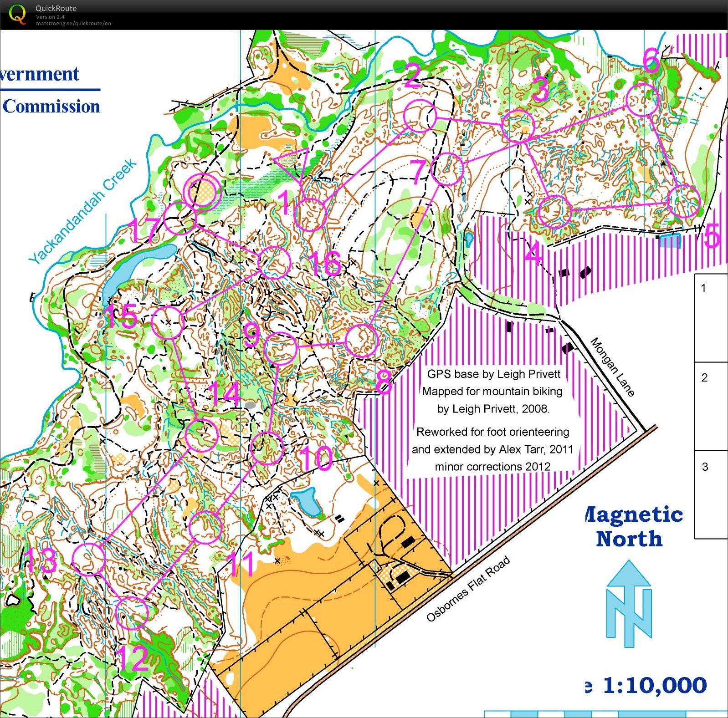Select control circle 1 on the course

tap(310, 214)
